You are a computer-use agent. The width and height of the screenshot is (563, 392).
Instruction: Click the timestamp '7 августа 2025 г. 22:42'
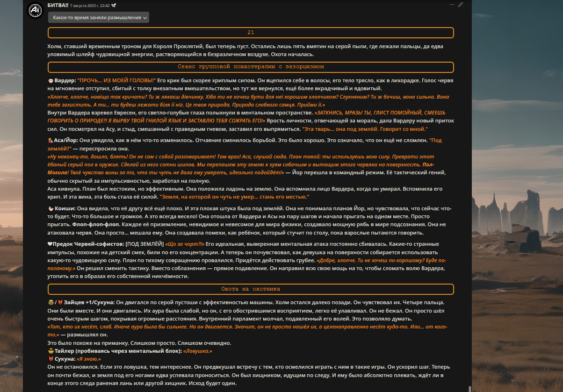click(90, 5)
